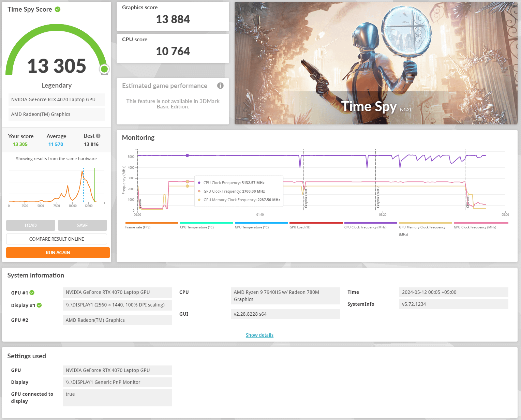Click the SystemInfo version v5.72.1234

pyautogui.click(x=453, y=304)
